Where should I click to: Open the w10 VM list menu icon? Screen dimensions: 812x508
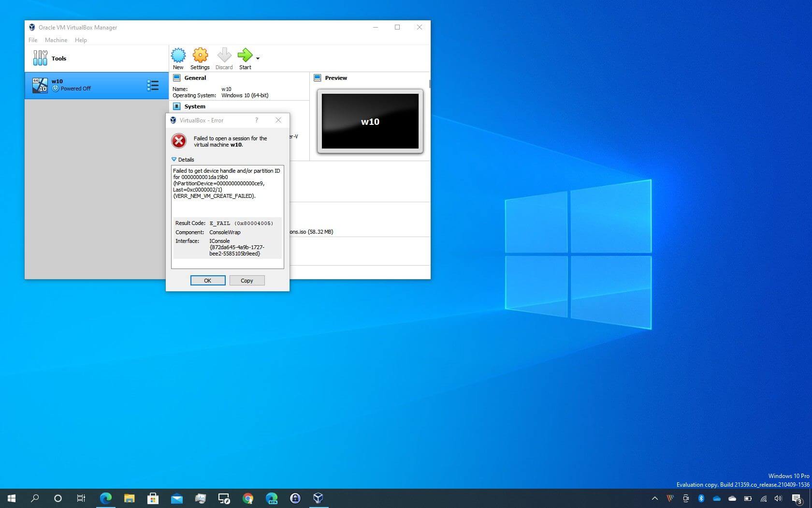click(153, 85)
